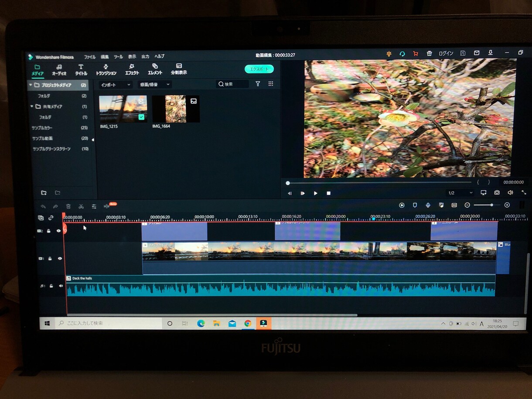Play the preview video
The image size is (532, 399).
coord(316,193)
